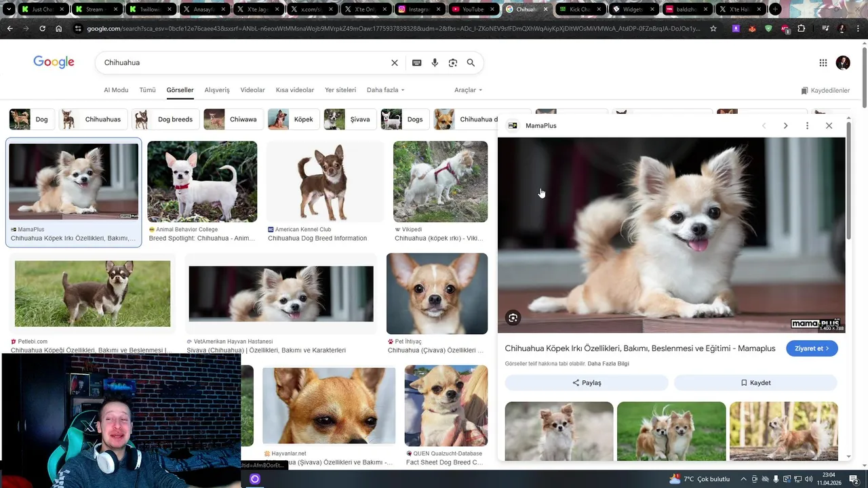Screen dimensions: 868x488
Task: Click the Kaydet save button
Action: click(755, 383)
